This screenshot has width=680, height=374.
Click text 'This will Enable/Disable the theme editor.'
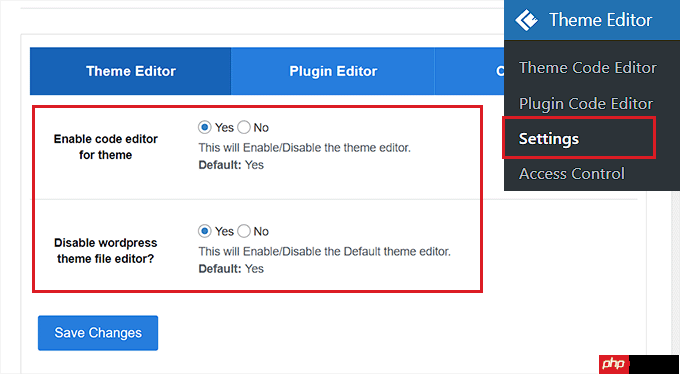tap(304, 148)
